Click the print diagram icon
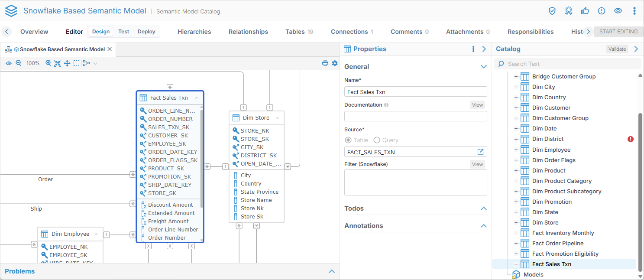Image resolution: width=644 pixels, height=280 pixels. 325,63
